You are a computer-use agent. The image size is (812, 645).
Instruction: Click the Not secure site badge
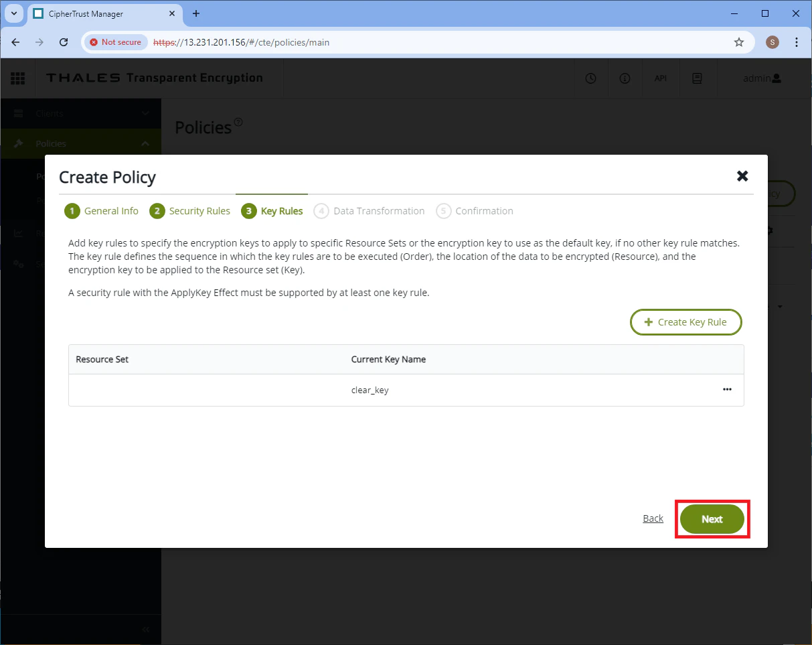point(115,42)
